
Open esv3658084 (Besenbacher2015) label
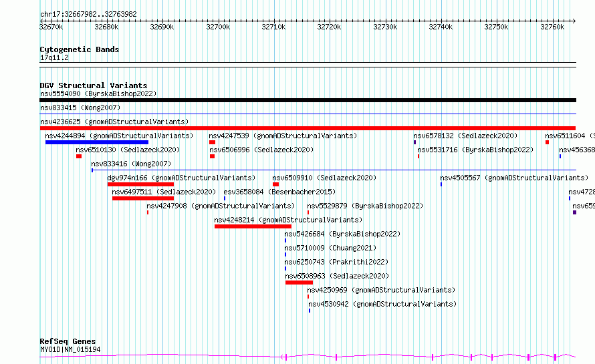click(279, 192)
